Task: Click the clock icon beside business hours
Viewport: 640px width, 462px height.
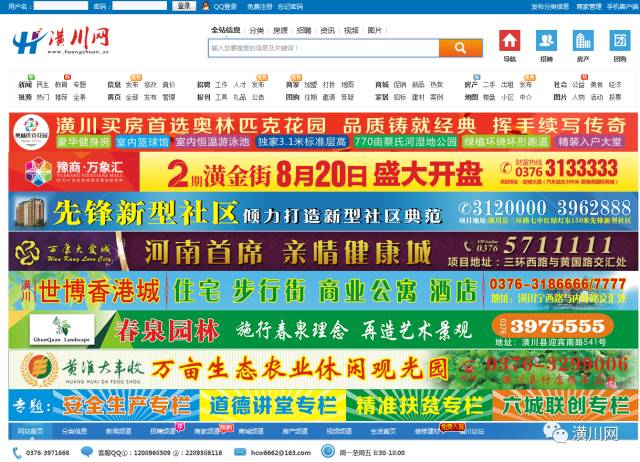Action: tap(328, 451)
